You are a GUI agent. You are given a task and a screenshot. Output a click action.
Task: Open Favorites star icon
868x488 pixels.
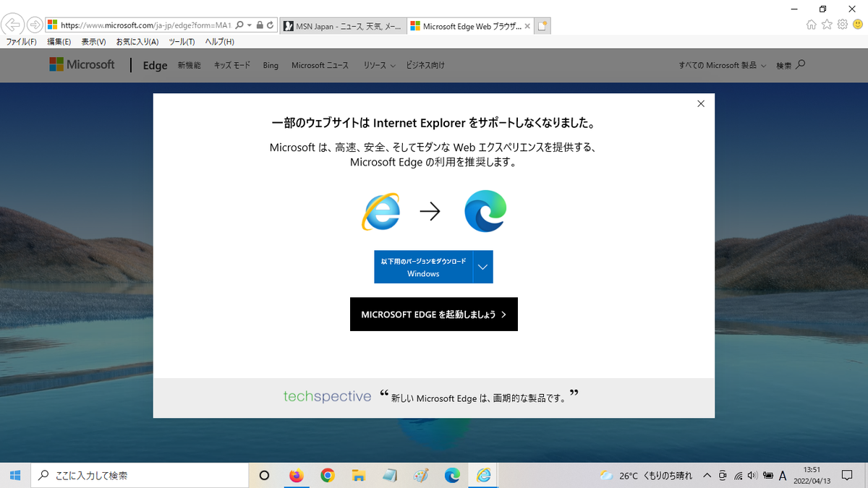tap(827, 25)
